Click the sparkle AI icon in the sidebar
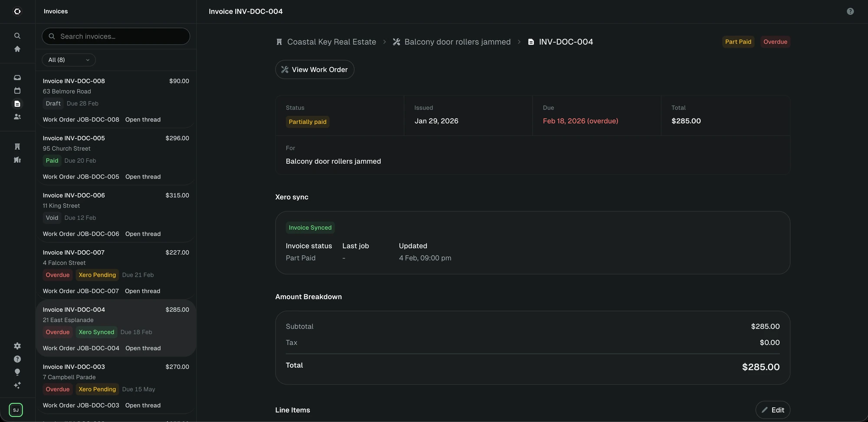 pyautogui.click(x=17, y=385)
